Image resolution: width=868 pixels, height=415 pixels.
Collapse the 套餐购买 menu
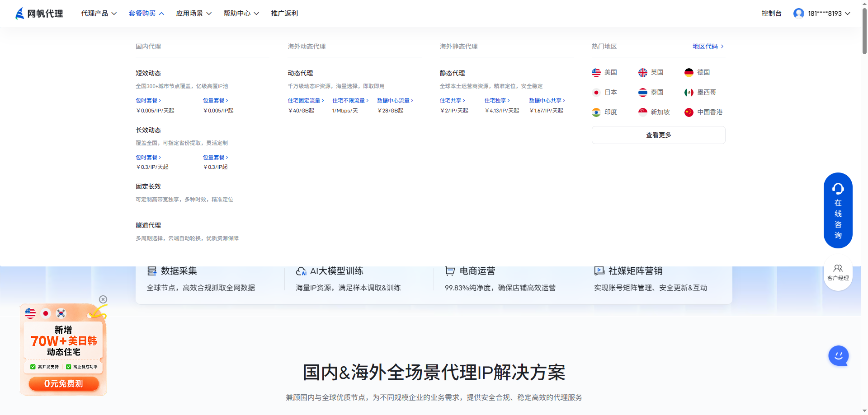pyautogui.click(x=146, y=14)
